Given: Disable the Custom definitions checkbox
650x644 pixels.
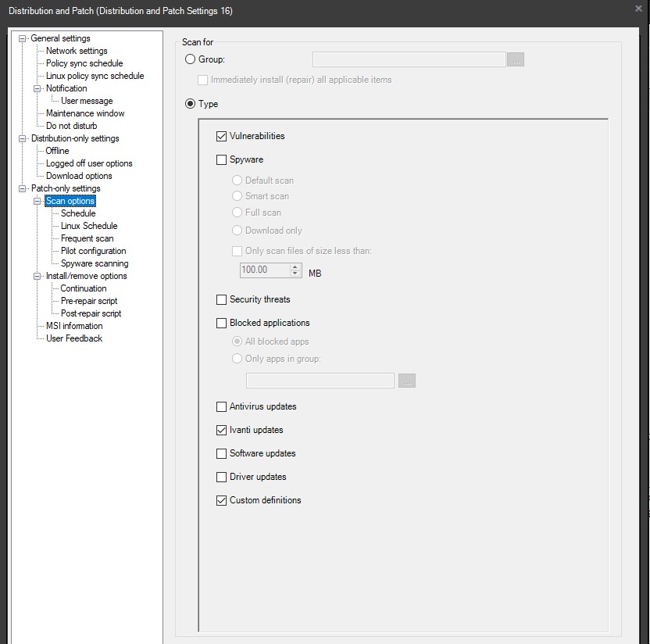Looking at the screenshot, I should coord(221,500).
